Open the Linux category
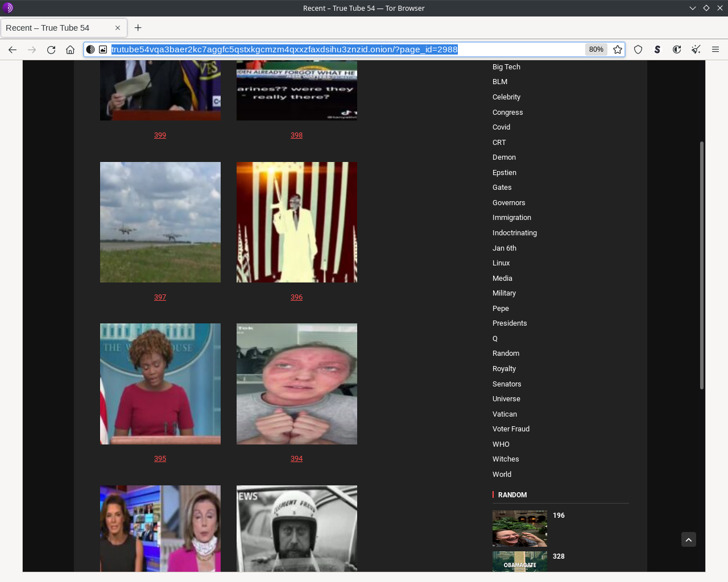This screenshot has height=582, width=728. click(501, 263)
